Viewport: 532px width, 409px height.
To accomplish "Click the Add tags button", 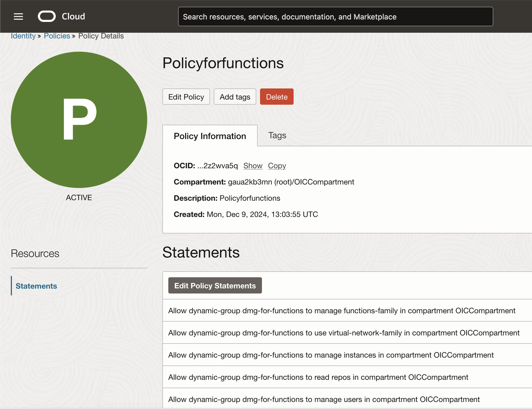I will (235, 97).
